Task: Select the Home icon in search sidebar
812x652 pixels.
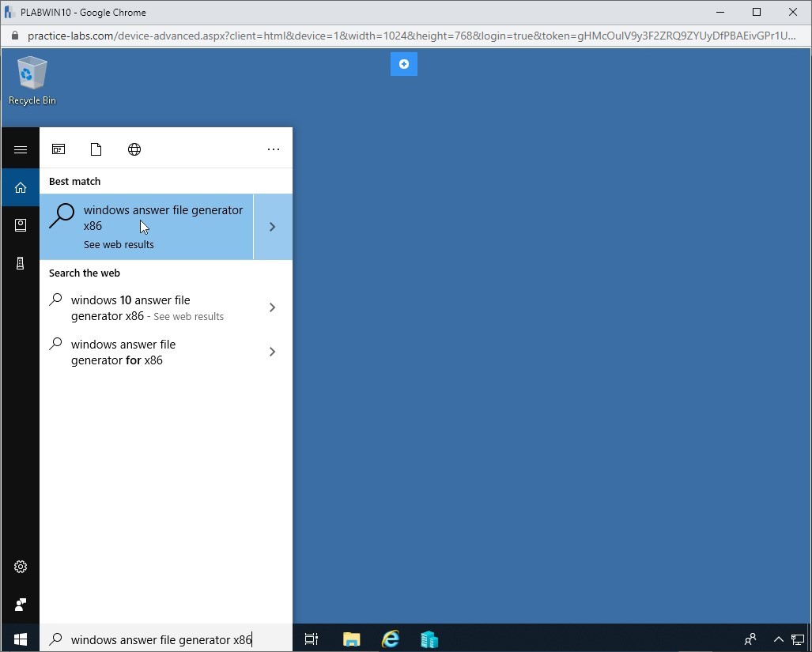Action: point(21,187)
